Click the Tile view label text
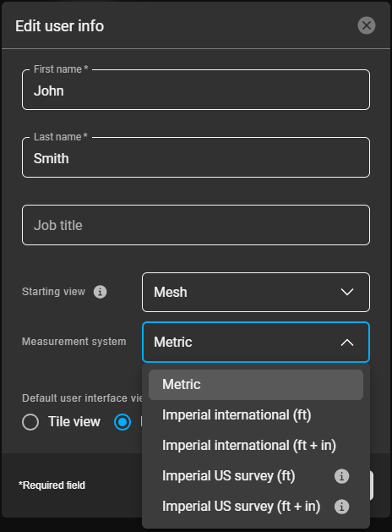 (74, 422)
